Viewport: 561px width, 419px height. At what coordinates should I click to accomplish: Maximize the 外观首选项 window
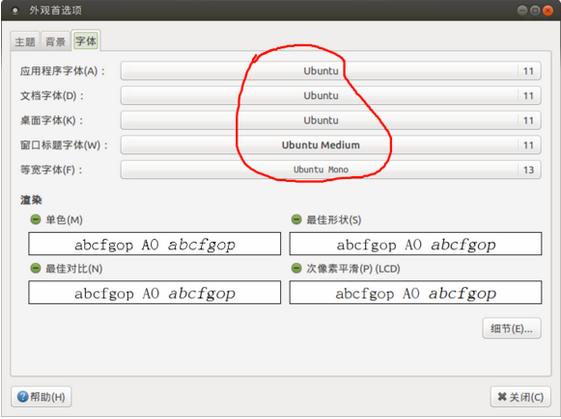(535, 10)
